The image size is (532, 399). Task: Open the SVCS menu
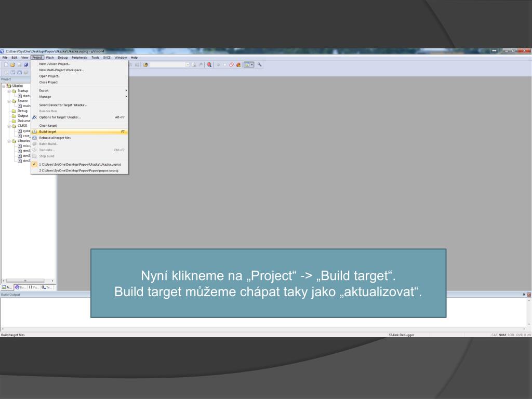click(x=107, y=58)
